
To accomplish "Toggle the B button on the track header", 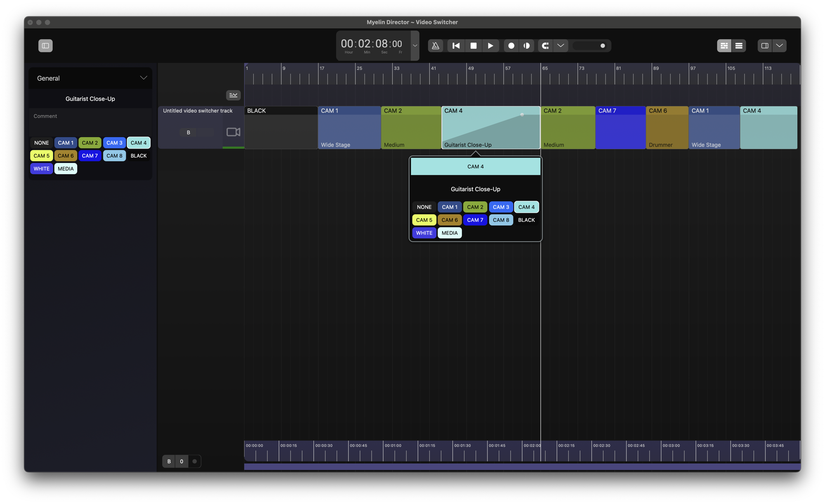I will pos(189,132).
